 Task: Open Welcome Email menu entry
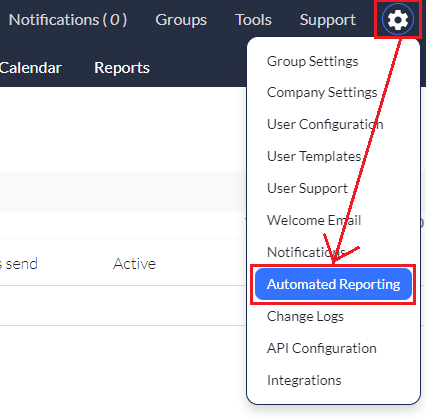click(x=314, y=220)
